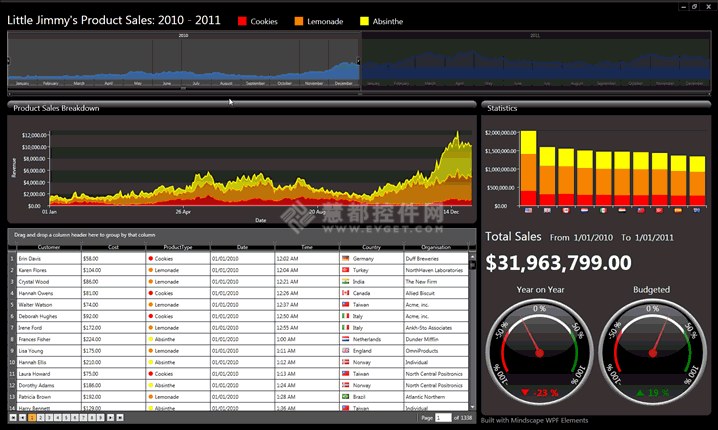
Task: Click the Turkey flag in Karen Flores row
Action: coord(346,270)
